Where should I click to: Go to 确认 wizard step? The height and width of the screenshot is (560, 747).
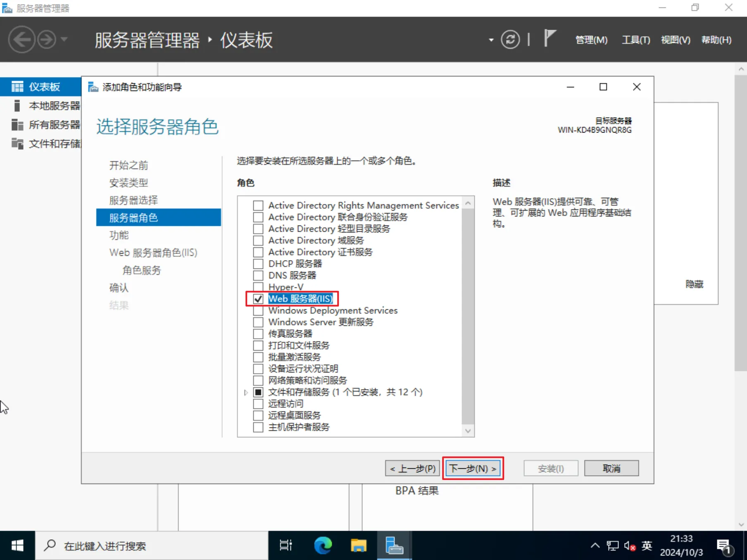tap(119, 287)
